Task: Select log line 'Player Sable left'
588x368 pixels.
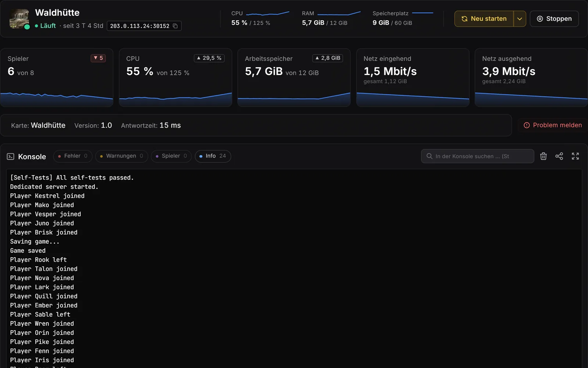Action: (x=40, y=314)
